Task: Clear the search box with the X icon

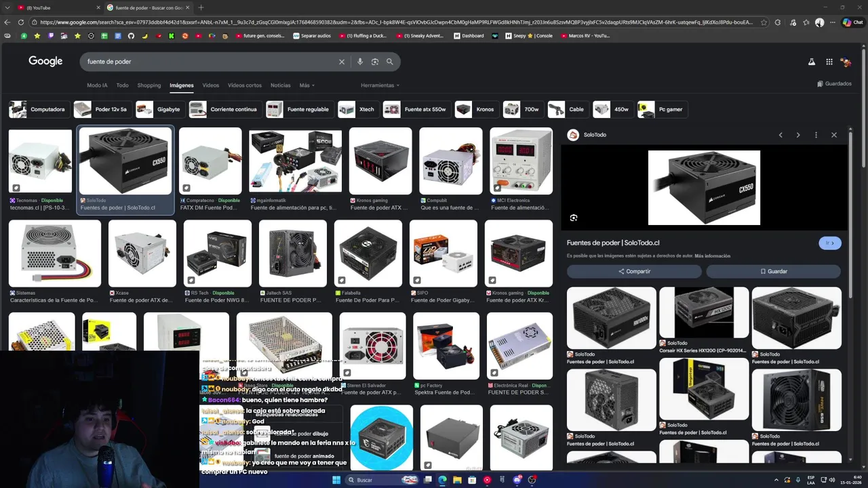Action: 342,62
